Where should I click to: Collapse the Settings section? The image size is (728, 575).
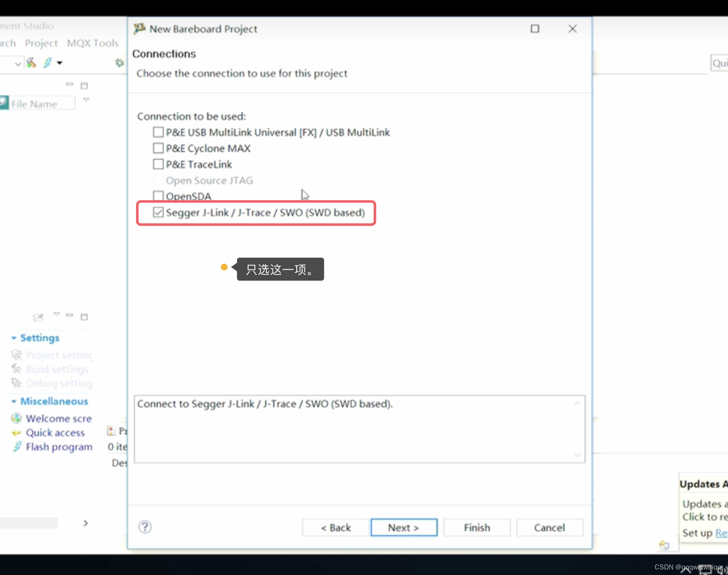click(14, 338)
